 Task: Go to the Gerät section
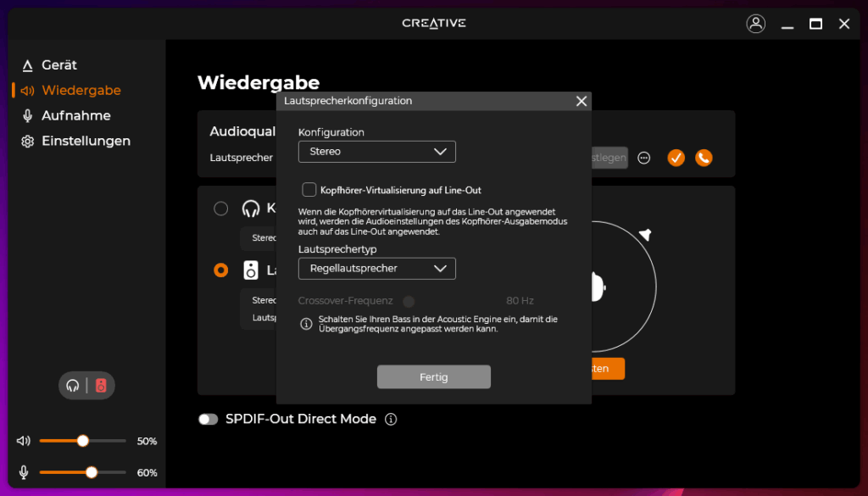click(x=58, y=65)
